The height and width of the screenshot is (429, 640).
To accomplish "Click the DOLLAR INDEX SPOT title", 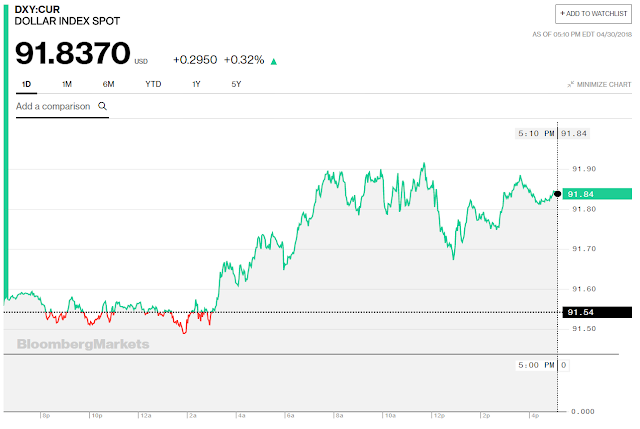I will point(67,21).
